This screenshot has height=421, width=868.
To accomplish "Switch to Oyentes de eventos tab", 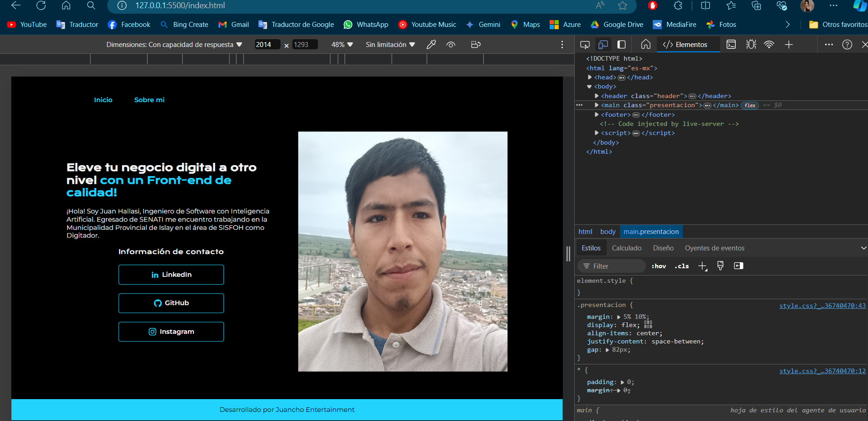I will pos(714,248).
